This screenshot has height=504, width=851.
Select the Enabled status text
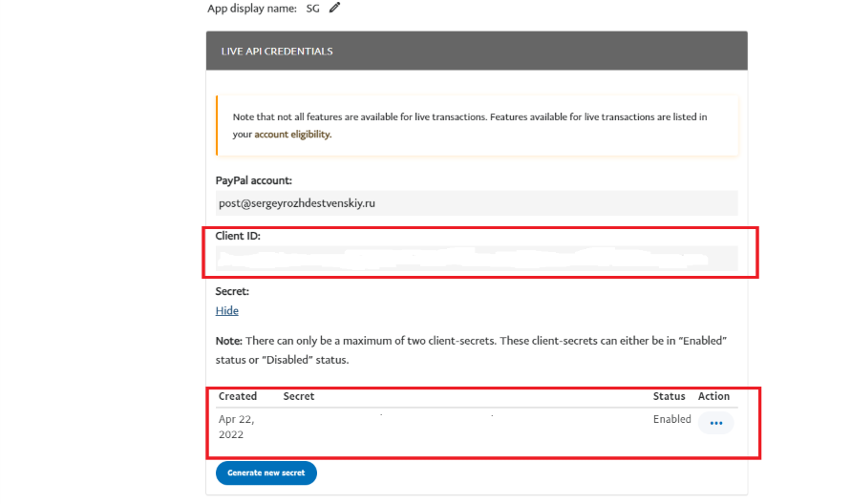pyautogui.click(x=671, y=419)
